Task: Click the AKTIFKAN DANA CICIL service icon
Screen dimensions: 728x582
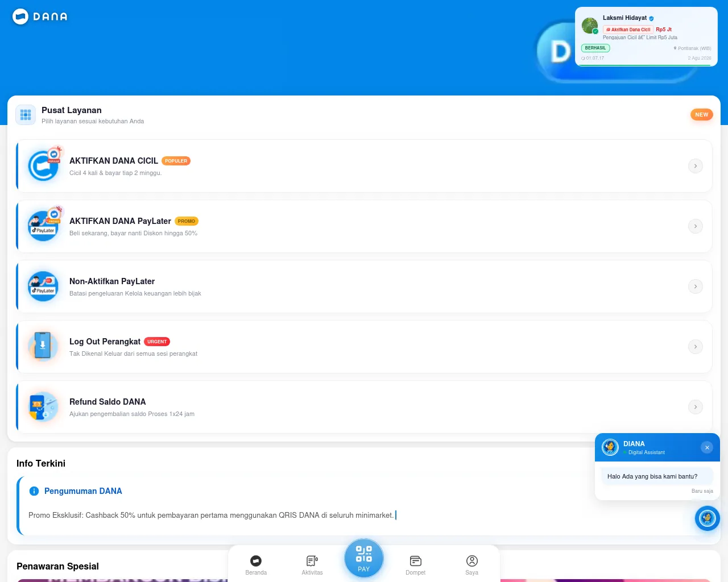Action: point(44,165)
